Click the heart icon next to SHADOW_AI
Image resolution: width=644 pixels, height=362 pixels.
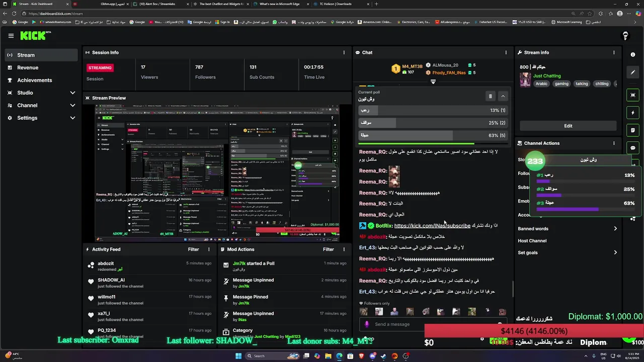(91, 282)
